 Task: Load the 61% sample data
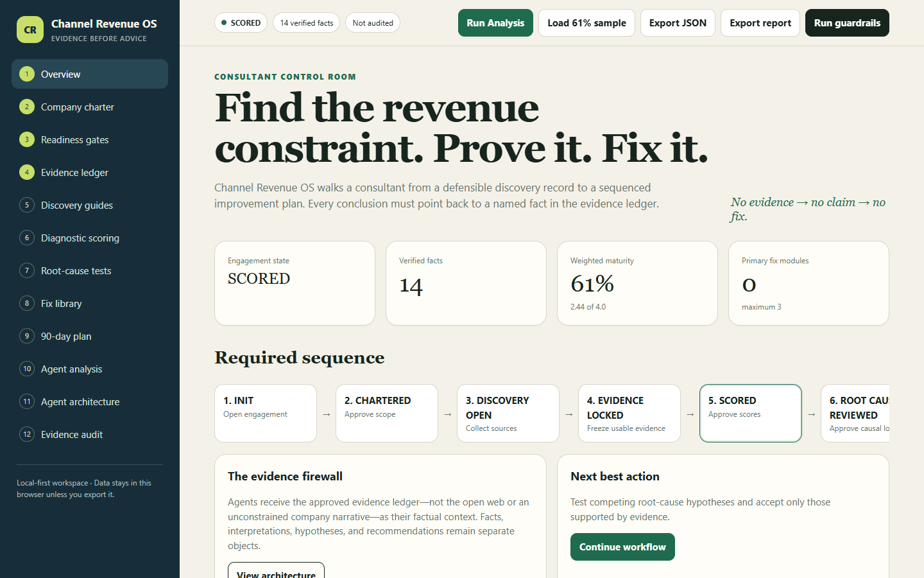tap(586, 22)
